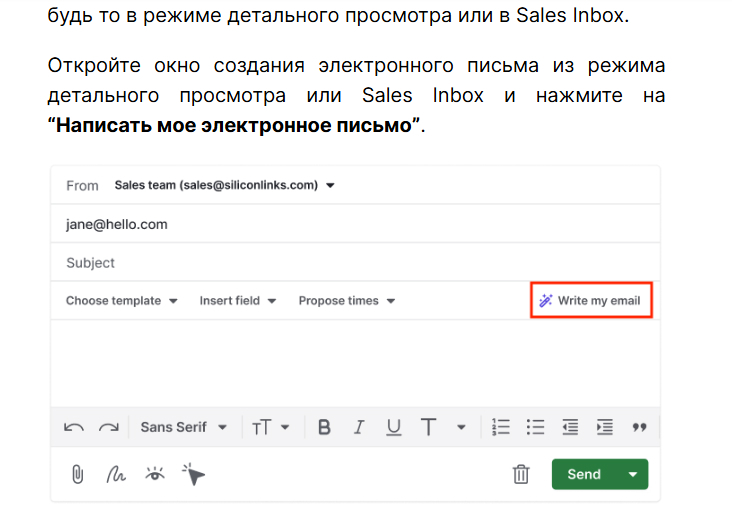Open the Propose times dropdown
This screenshot has width=732, height=524.
347,301
